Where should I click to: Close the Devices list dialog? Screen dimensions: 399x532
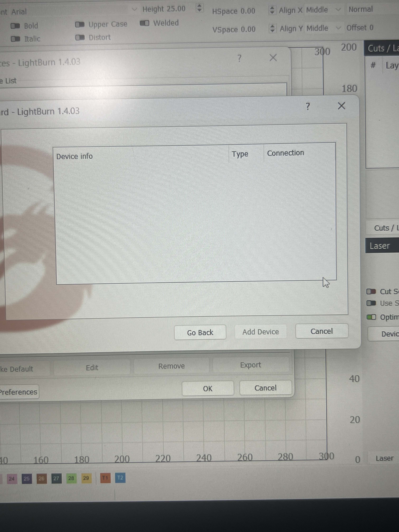[273, 58]
